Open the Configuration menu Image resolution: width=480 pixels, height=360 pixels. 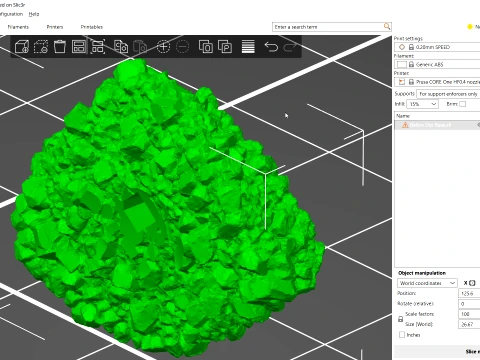[11, 14]
